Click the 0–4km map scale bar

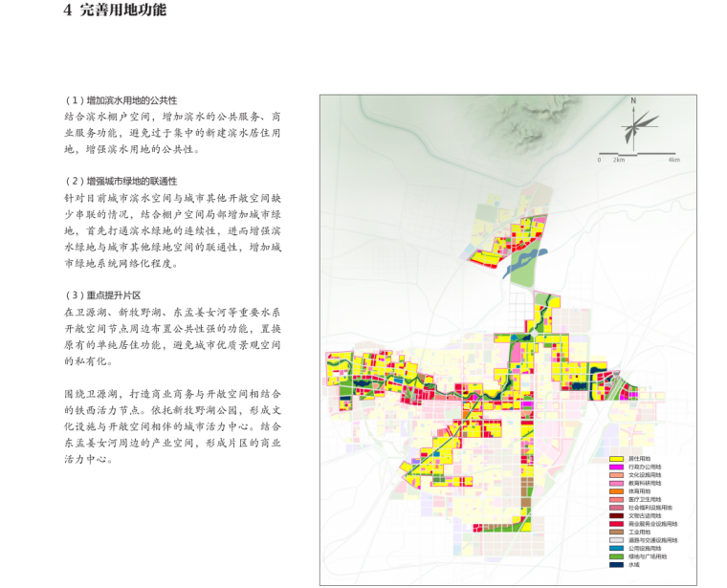pyautogui.click(x=638, y=153)
